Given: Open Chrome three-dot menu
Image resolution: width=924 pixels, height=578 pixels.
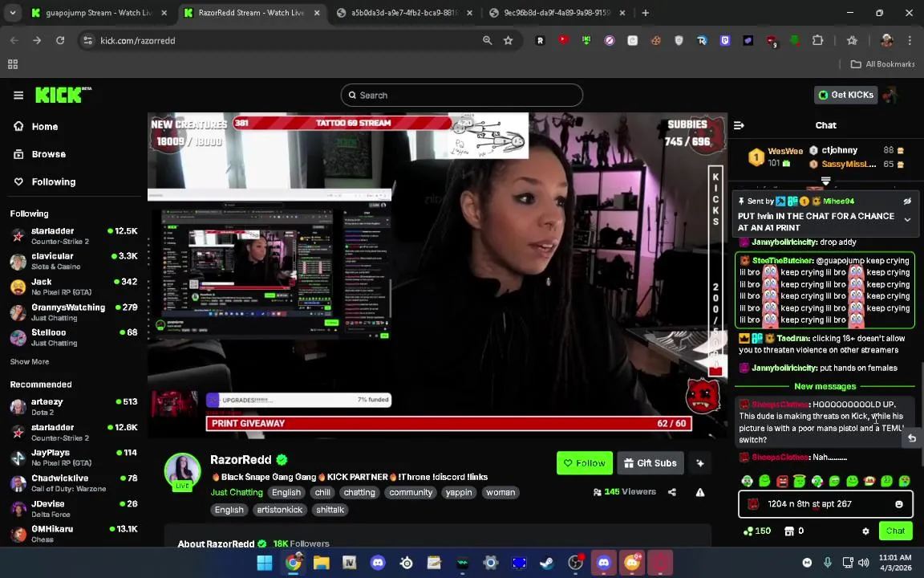Looking at the screenshot, I should click(910, 40).
